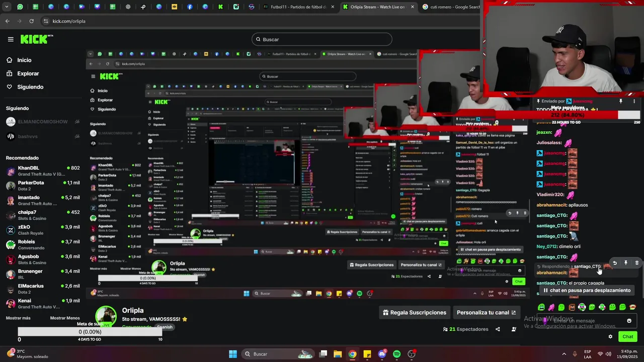
Task: Resume chat via pause banner
Action: pyautogui.click(x=586, y=290)
